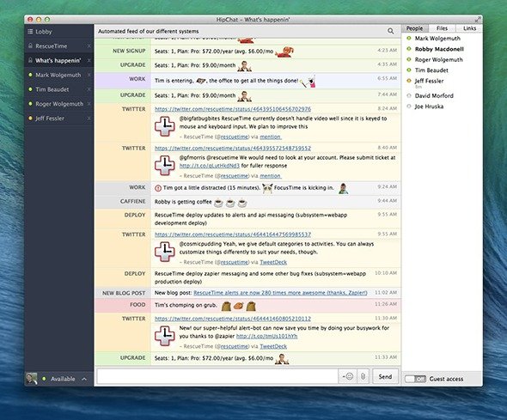Open the Lobby list icon
The height and width of the screenshot is (420, 507).
[x=30, y=31]
